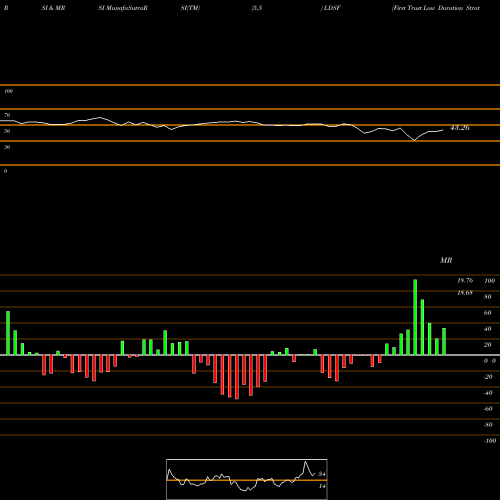
Task: Click the 'SI & MR' header label
Action: pos(53,8)
